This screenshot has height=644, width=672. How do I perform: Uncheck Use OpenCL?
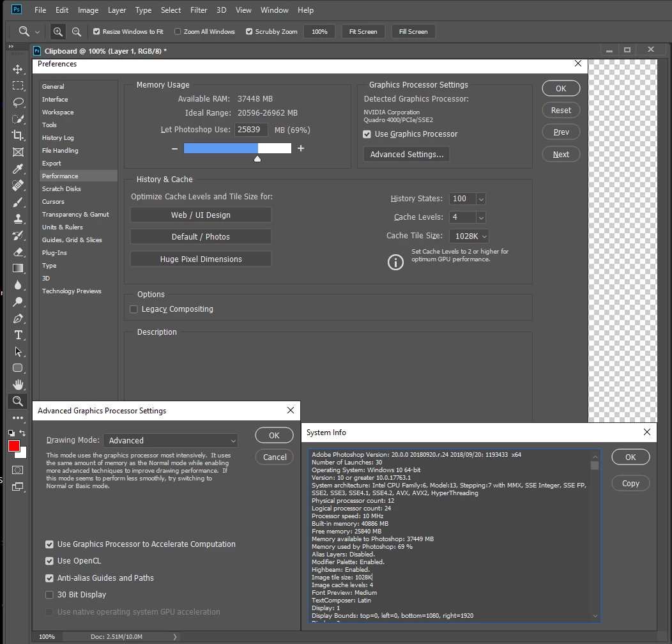tap(49, 561)
